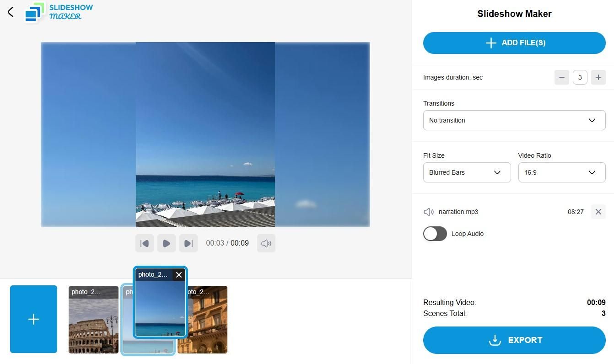This screenshot has width=614, height=364.
Task: Click the narration.mp3 file name
Action: (458, 212)
